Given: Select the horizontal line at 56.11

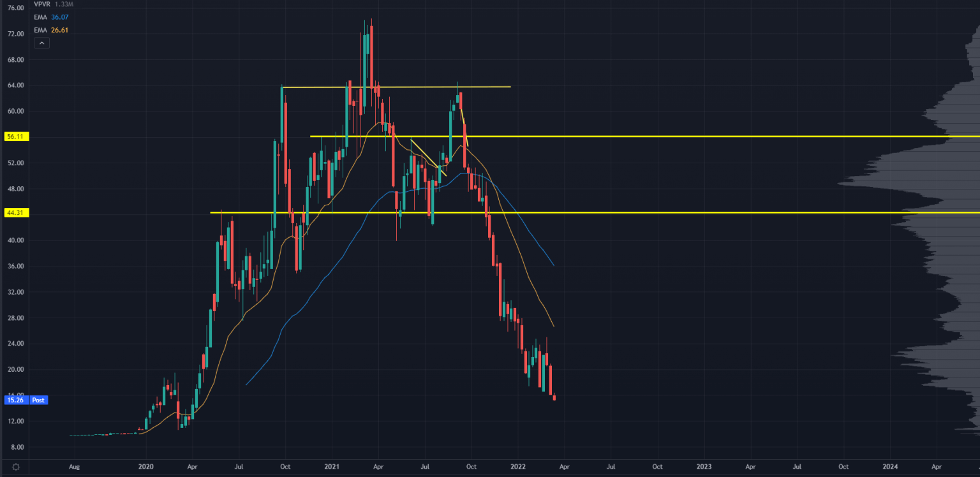Looking at the screenshot, I should click(644, 136).
